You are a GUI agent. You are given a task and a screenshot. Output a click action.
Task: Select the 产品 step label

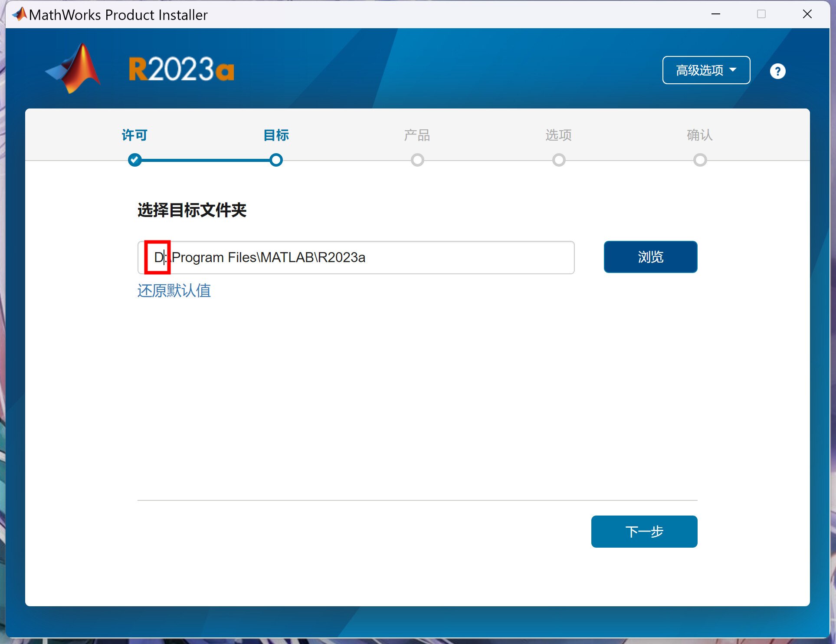click(417, 135)
